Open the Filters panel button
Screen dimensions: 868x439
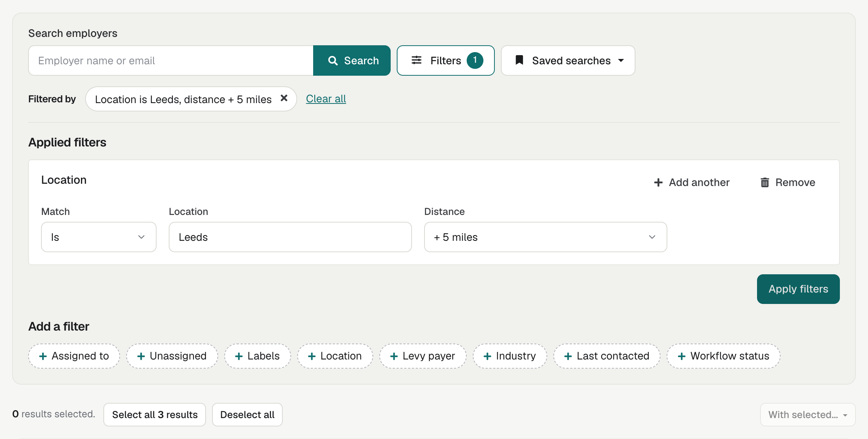445,60
